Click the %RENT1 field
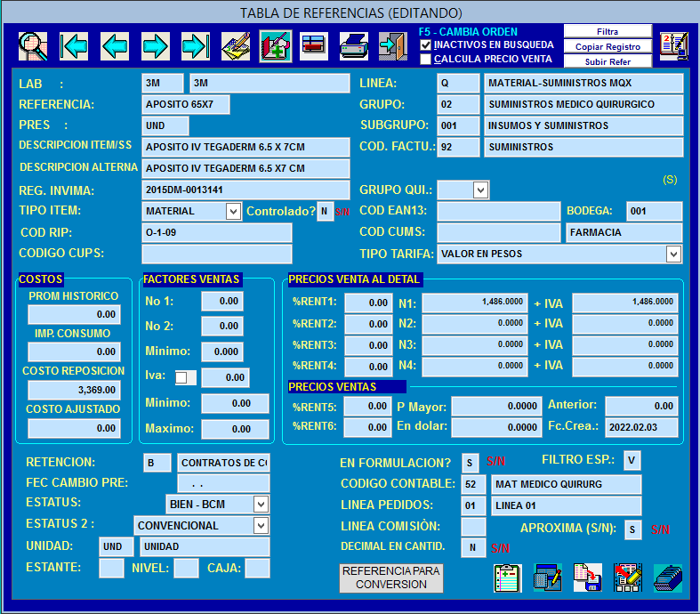Image resolution: width=700 pixels, height=614 pixels. (368, 303)
